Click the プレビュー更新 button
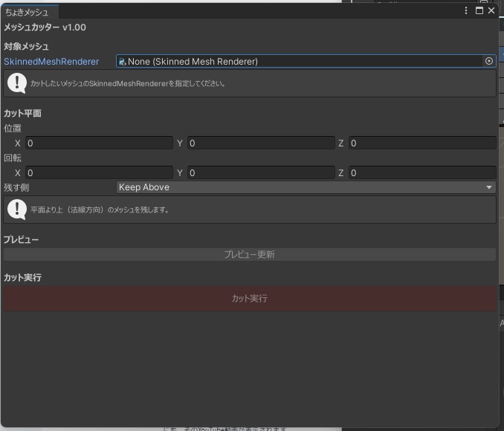 (x=250, y=254)
